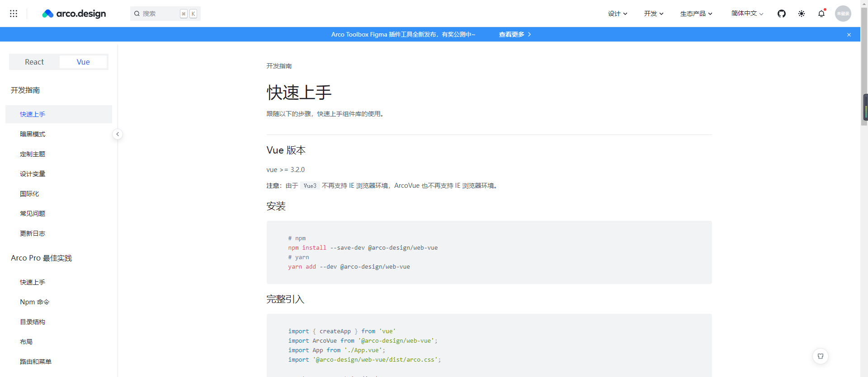Image resolution: width=868 pixels, height=377 pixels.
Task: Click the npm install command line
Action: pos(363,248)
